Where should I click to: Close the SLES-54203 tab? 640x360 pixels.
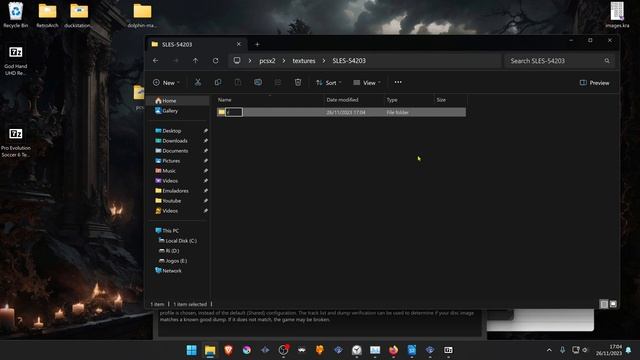(239, 44)
